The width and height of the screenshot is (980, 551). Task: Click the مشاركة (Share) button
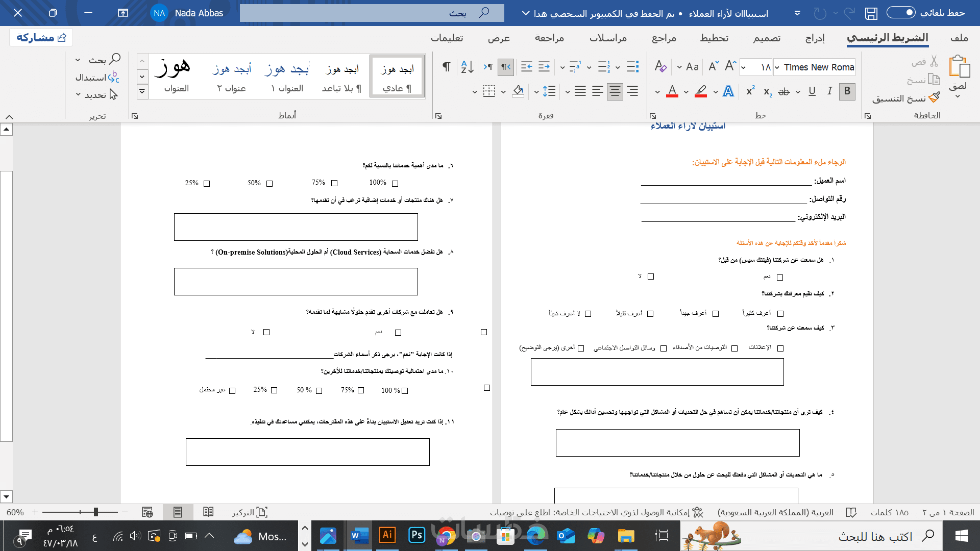(x=41, y=38)
